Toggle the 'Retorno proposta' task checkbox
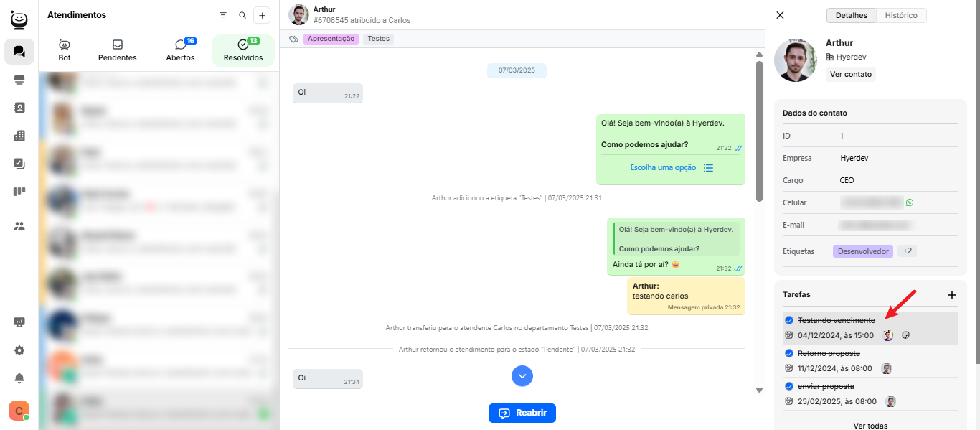The width and height of the screenshot is (980, 430). tap(789, 353)
